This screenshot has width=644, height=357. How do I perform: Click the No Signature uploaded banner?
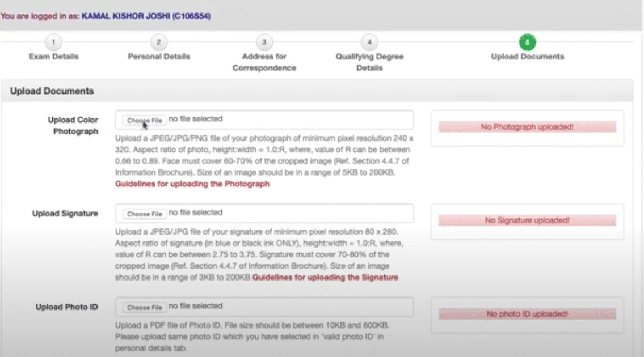point(527,220)
